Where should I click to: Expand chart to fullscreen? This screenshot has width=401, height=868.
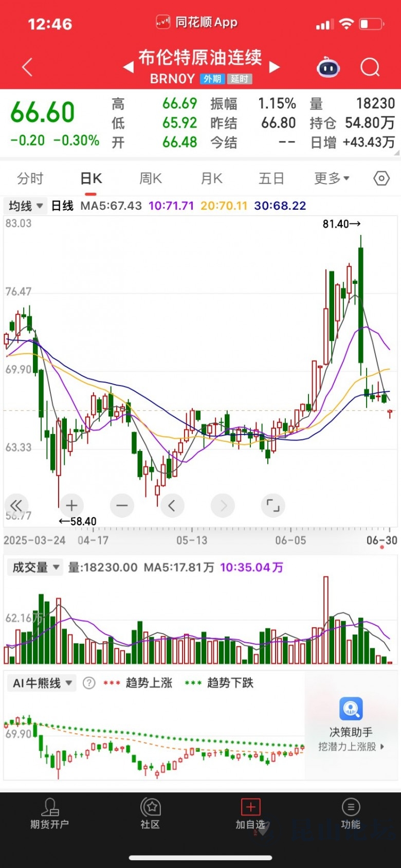(273, 505)
